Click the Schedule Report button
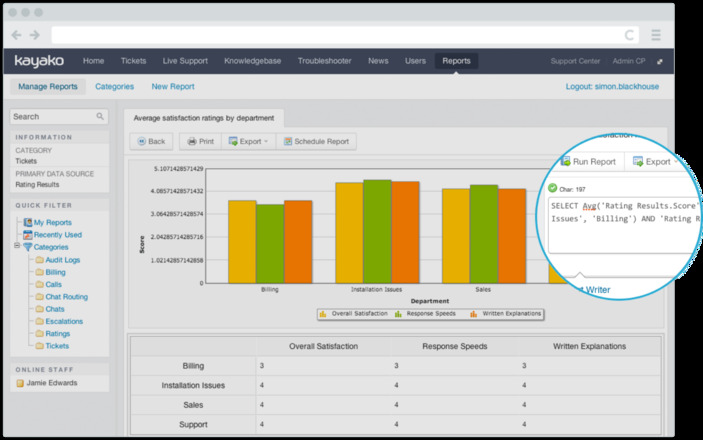 pos(315,141)
